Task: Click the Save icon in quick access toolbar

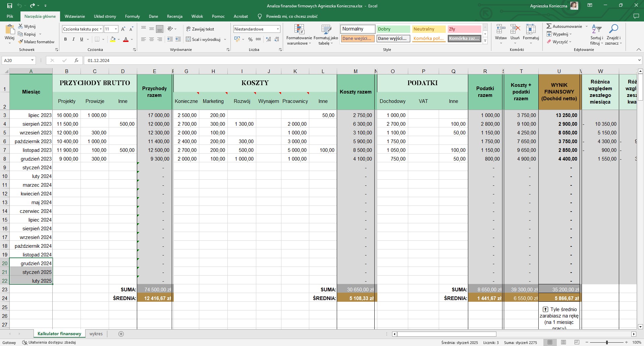Action: [9, 6]
